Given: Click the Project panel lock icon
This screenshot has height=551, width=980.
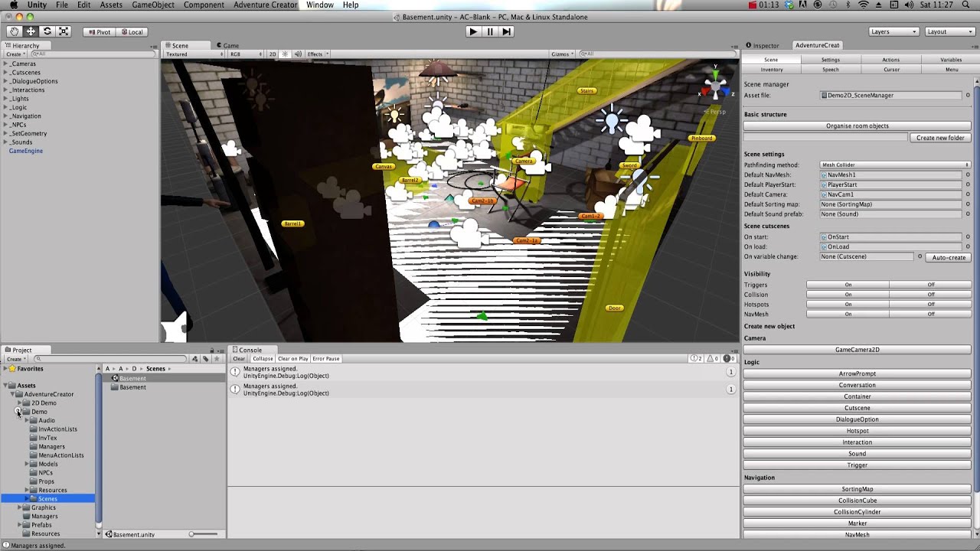Looking at the screenshot, I should pyautogui.click(x=213, y=350).
